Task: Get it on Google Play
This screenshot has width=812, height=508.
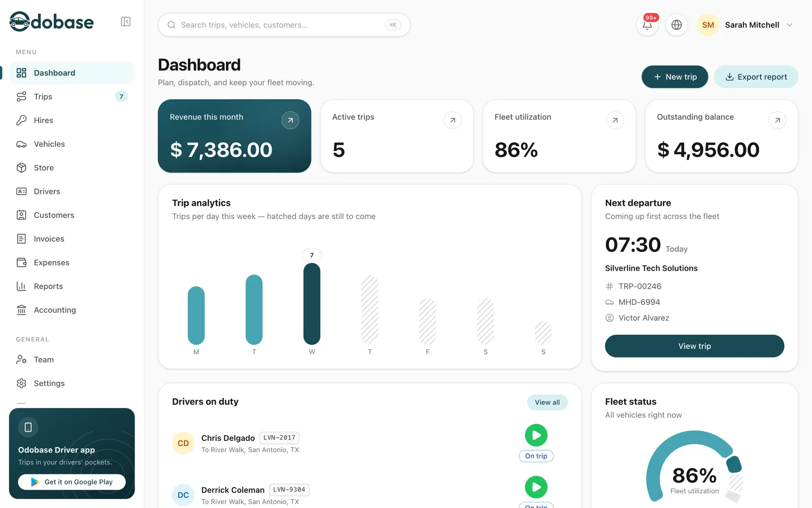Action: tap(72, 482)
